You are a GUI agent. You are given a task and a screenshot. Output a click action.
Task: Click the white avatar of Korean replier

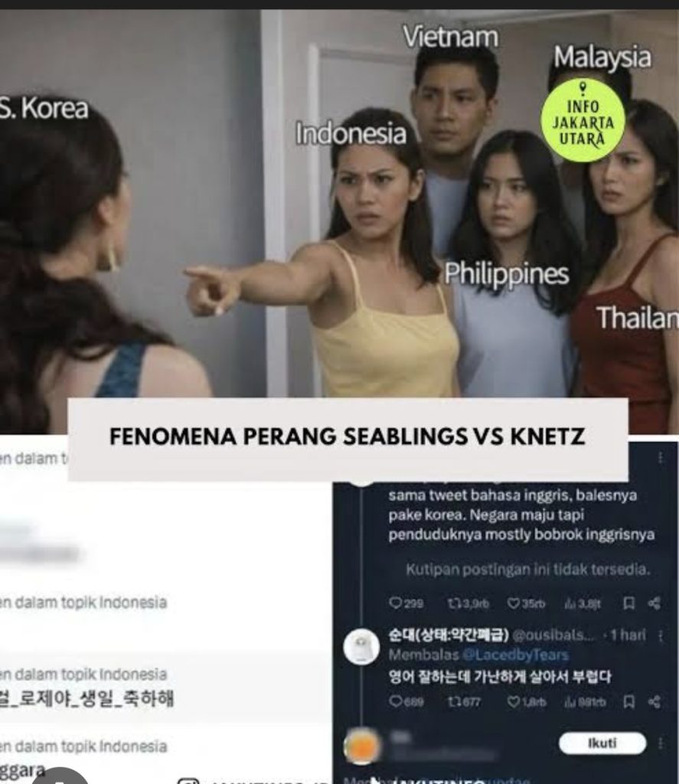pyautogui.click(x=361, y=646)
